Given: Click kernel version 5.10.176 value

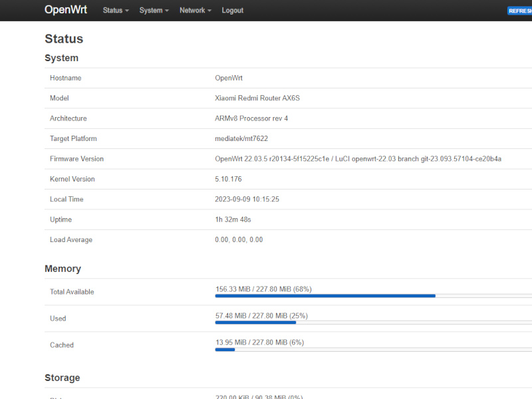Looking at the screenshot, I should point(229,179).
